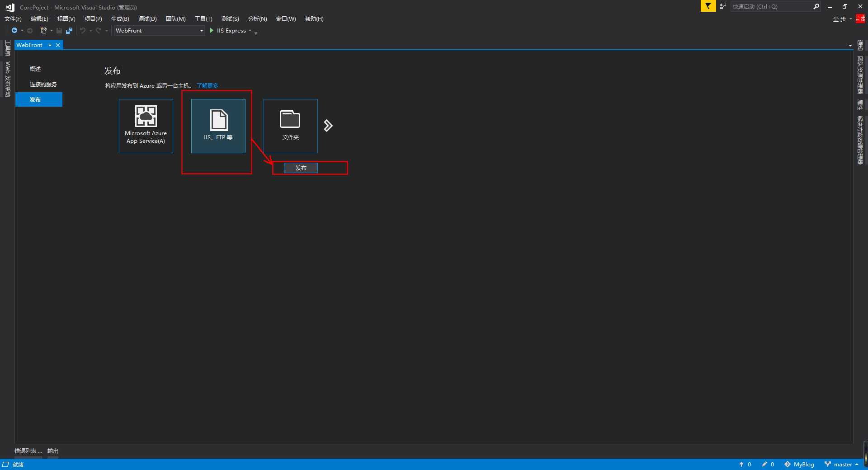Open the 了解更多 learn more link
Viewport: 868px width, 470px height.
[208, 86]
